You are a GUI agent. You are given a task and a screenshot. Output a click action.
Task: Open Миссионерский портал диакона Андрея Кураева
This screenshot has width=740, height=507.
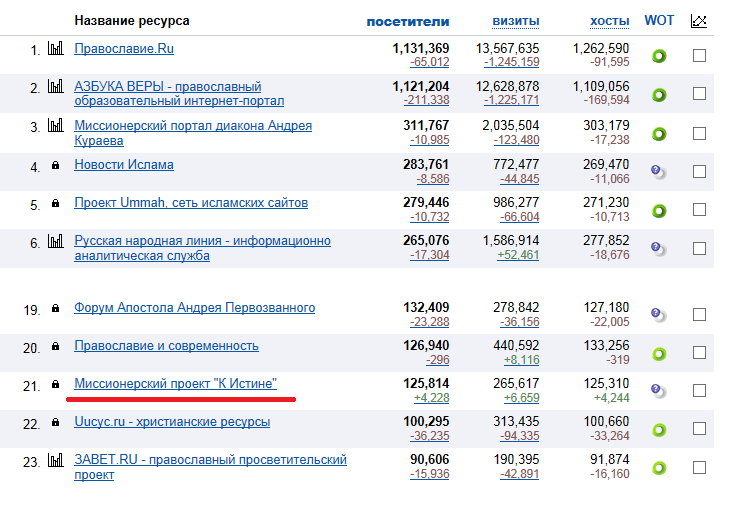pyautogui.click(x=193, y=133)
